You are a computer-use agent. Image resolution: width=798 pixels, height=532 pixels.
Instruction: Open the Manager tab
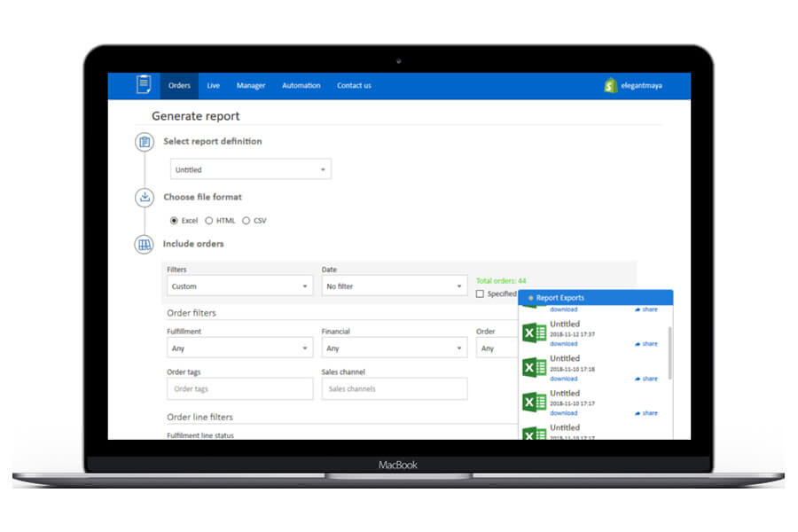click(251, 85)
